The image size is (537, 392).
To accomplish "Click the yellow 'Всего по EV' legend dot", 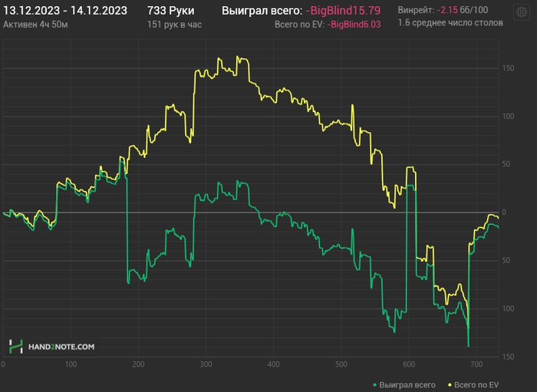I will 448,384.
